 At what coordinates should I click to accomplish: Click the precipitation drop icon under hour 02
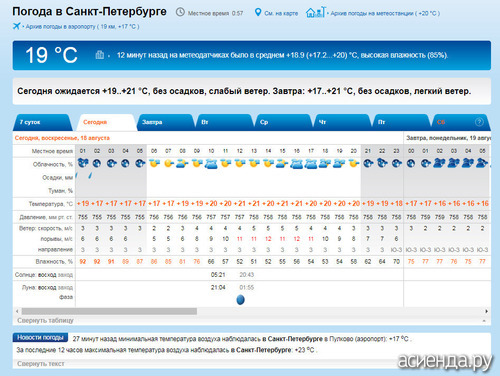click(x=90, y=175)
